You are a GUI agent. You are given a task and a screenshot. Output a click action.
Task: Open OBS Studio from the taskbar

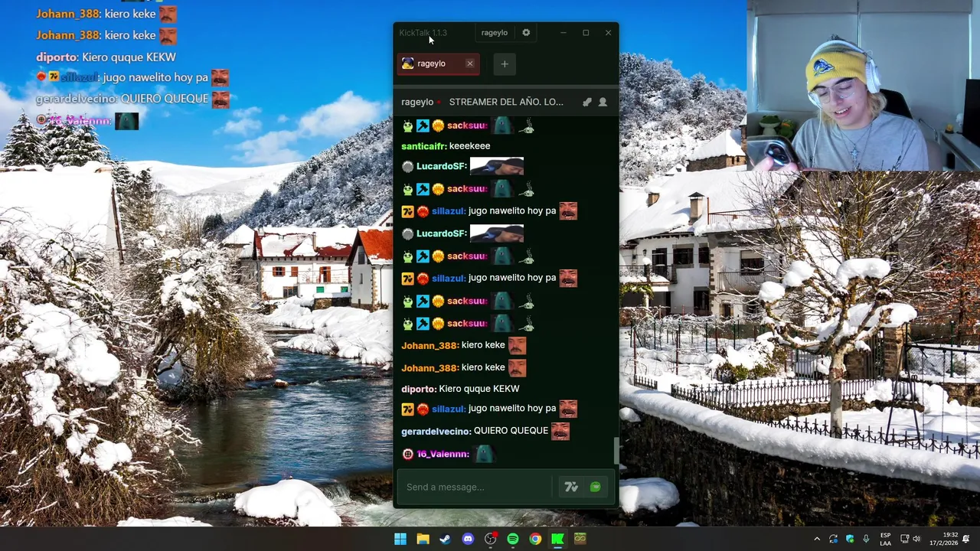[x=490, y=540]
